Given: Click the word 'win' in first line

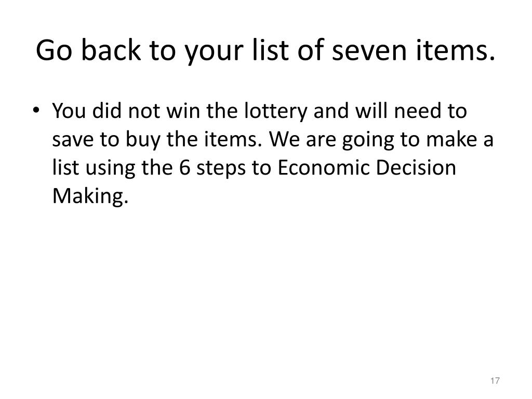Looking at the screenshot, I should 183,111.
